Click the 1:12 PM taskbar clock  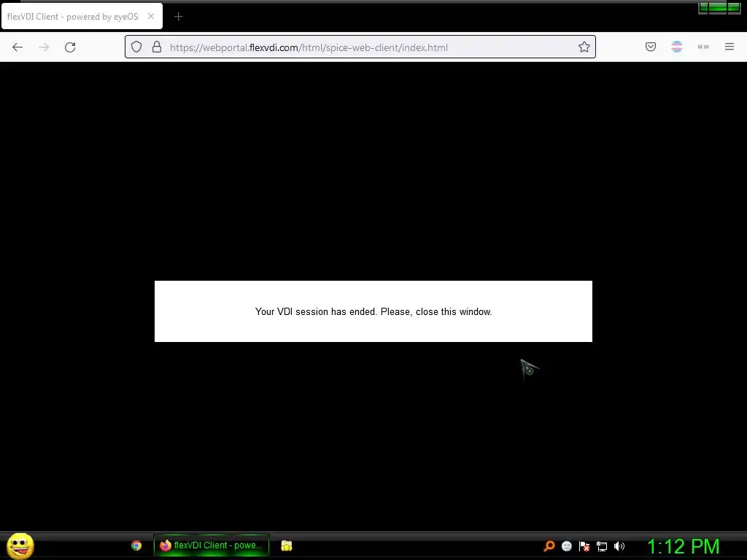pyautogui.click(x=683, y=546)
